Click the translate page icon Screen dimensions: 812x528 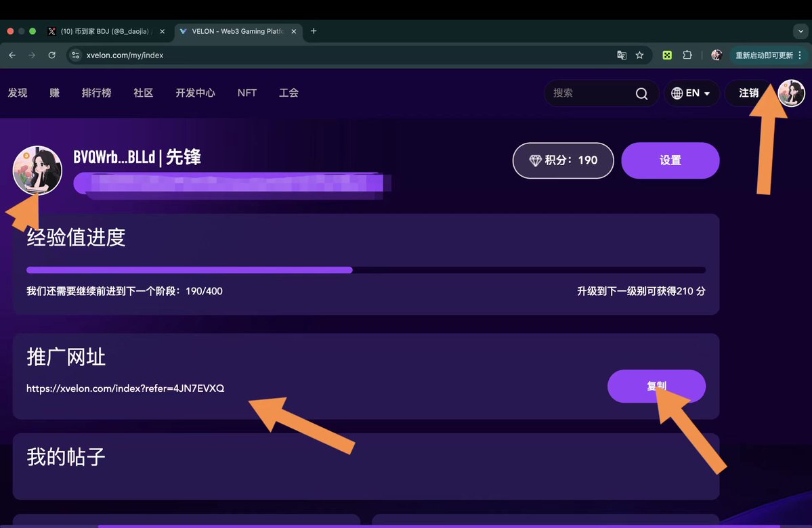[622, 55]
